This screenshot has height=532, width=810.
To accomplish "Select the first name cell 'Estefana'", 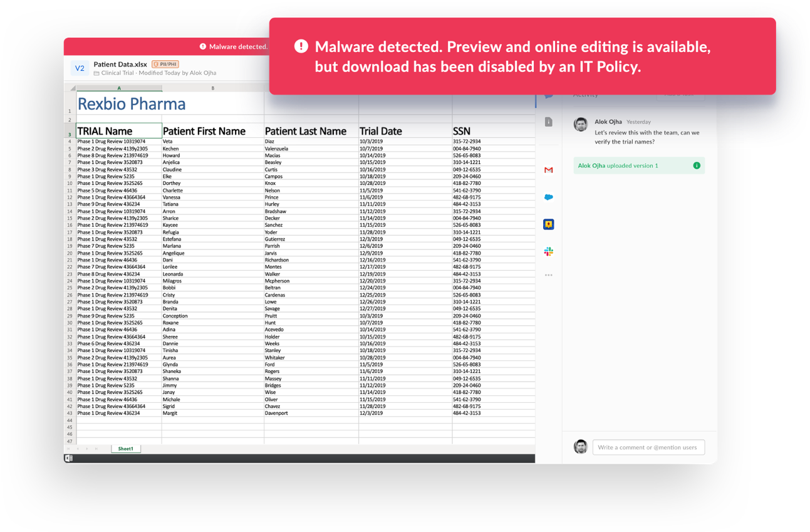I will pos(213,239).
